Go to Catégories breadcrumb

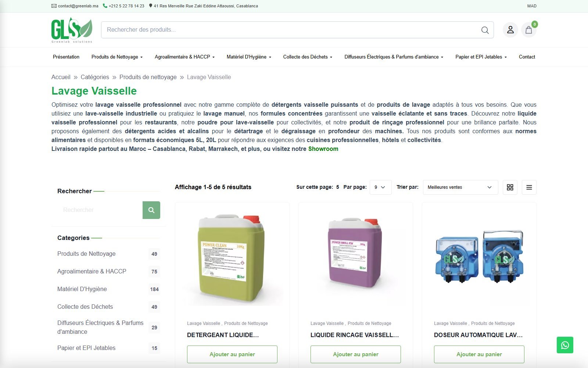pos(95,77)
